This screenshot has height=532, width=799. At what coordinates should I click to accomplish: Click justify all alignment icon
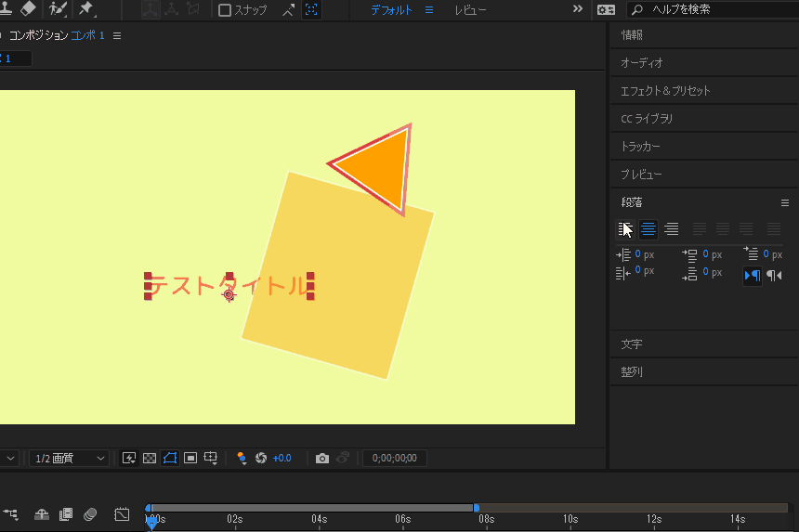pos(774,229)
